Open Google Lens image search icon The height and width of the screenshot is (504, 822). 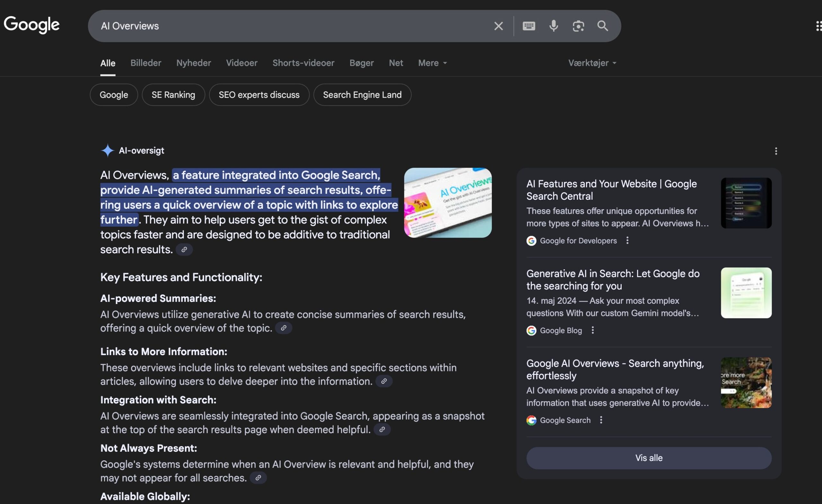(578, 26)
